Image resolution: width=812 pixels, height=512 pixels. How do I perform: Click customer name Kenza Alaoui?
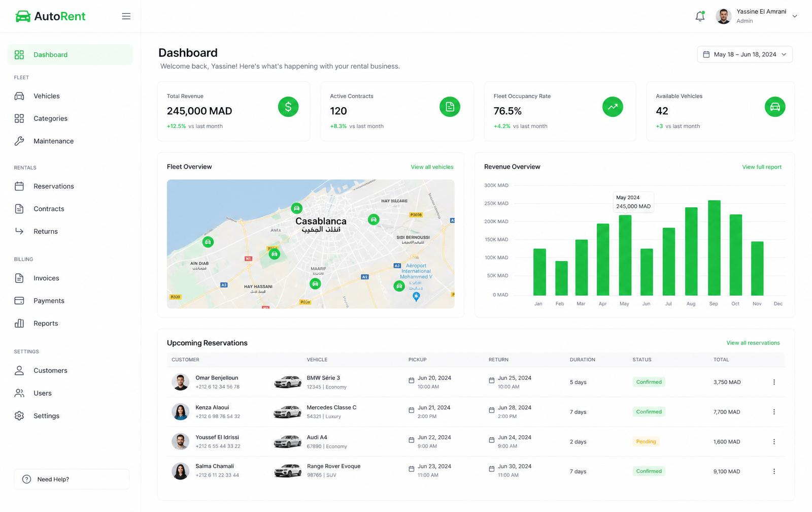pos(212,407)
